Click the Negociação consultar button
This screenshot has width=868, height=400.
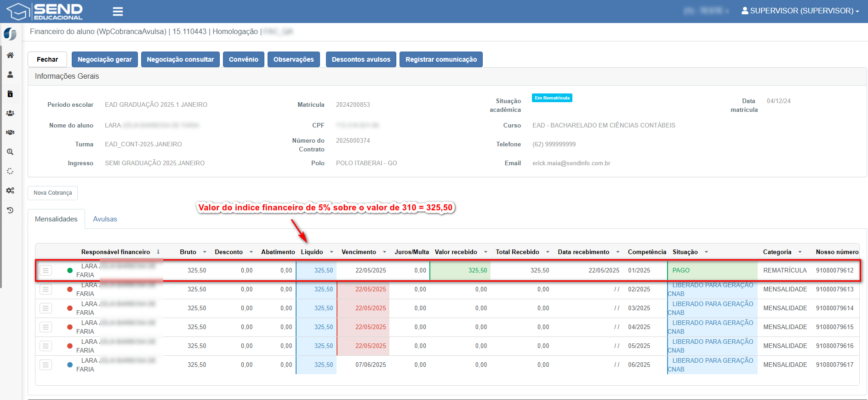click(180, 59)
